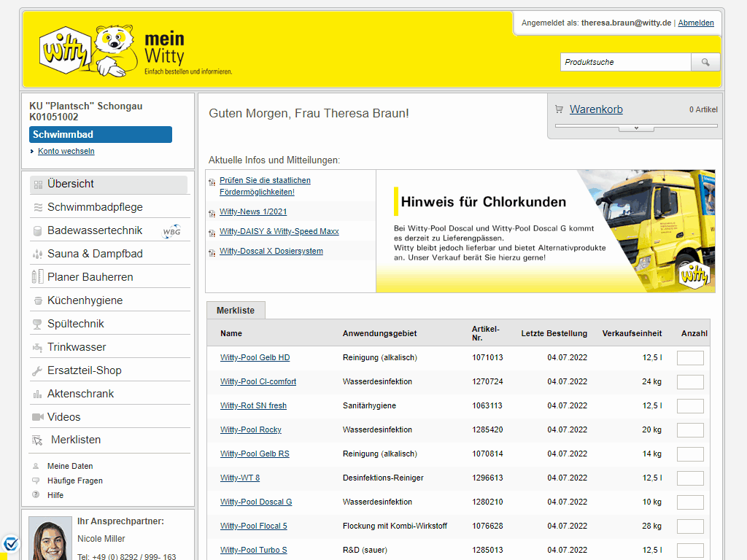Open Witty-Pool Flocal 5 link
The height and width of the screenshot is (560, 747).
[x=253, y=526]
